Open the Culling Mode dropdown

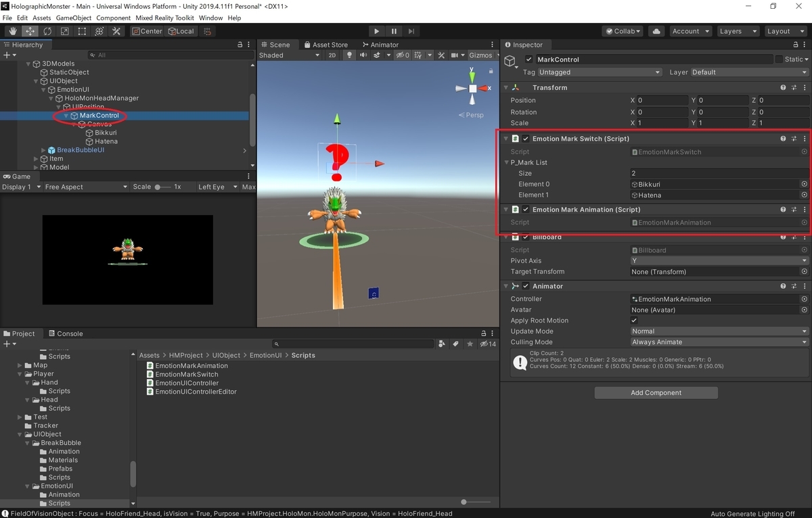coord(719,342)
